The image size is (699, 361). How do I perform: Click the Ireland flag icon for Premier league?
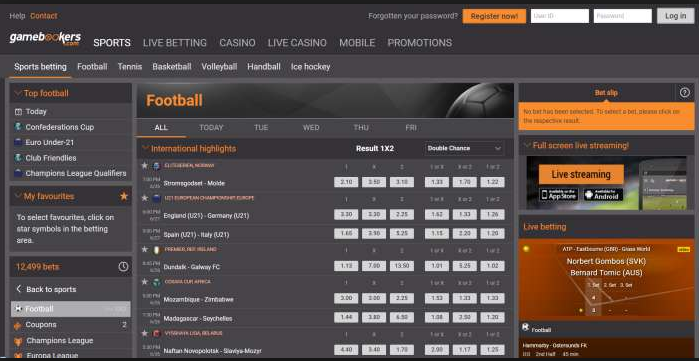[x=156, y=250]
